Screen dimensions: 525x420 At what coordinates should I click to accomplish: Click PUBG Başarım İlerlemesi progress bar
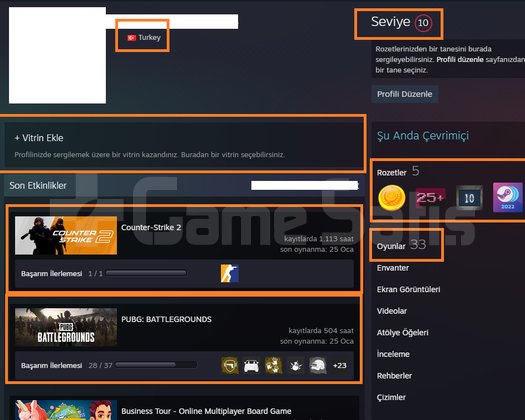click(156, 365)
